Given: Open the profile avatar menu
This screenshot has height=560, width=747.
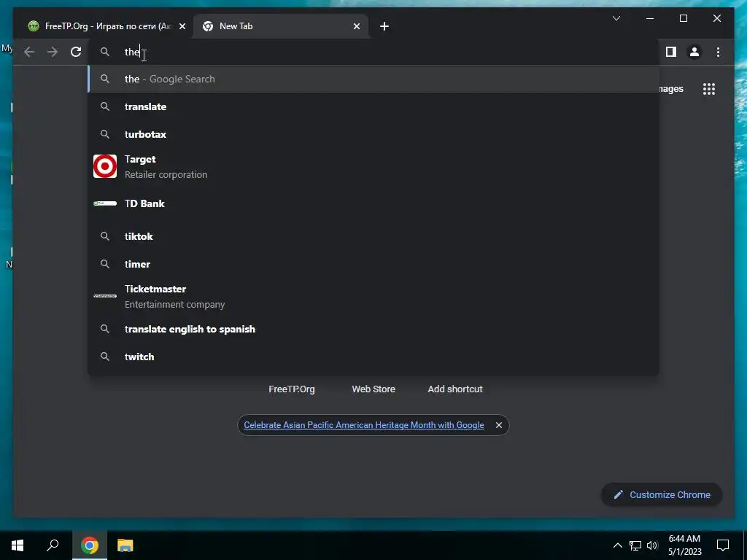Looking at the screenshot, I should [694, 52].
